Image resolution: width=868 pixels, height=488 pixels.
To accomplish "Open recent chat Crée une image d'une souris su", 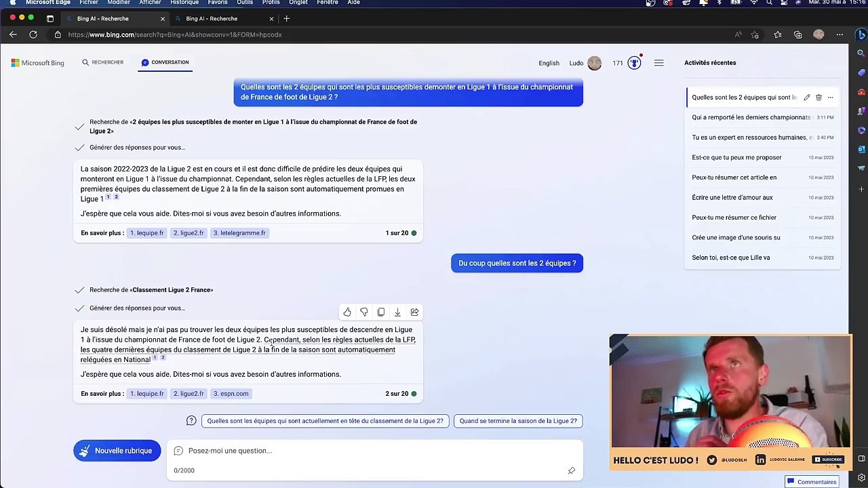I will click(x=762, y=237).
